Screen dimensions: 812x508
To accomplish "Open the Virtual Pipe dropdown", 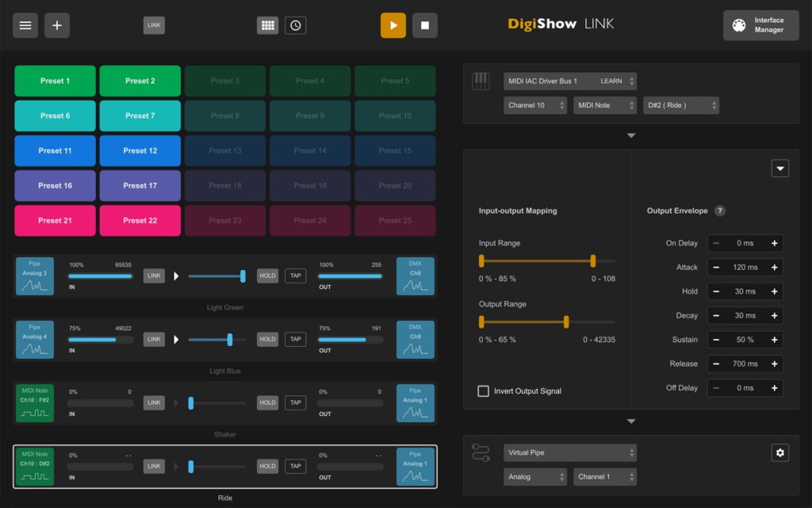I will click(x=569, y=452).
